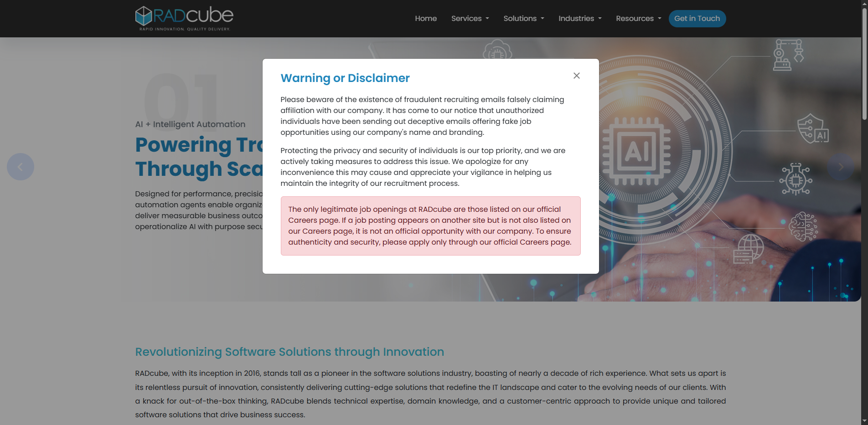Viewport: 868px width, 425px height.
Task: Click the paragraph beginning "RADcube, with its inception in 2016"
Action: coord(430,394)
